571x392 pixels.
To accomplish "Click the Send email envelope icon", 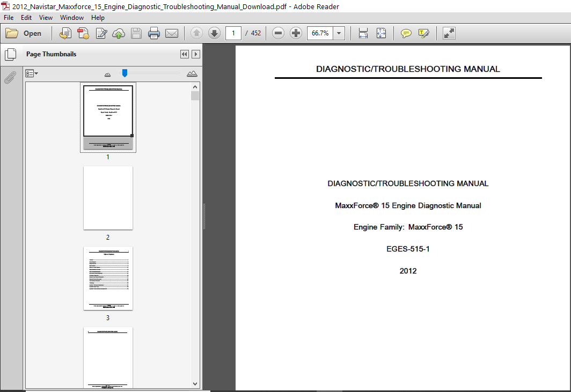I will pos(172,33).
